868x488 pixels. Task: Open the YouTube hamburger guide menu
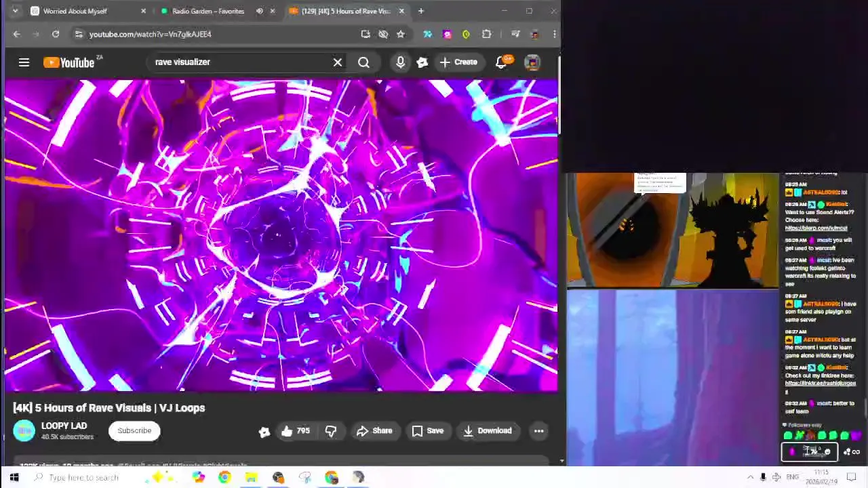pos(24,62)
